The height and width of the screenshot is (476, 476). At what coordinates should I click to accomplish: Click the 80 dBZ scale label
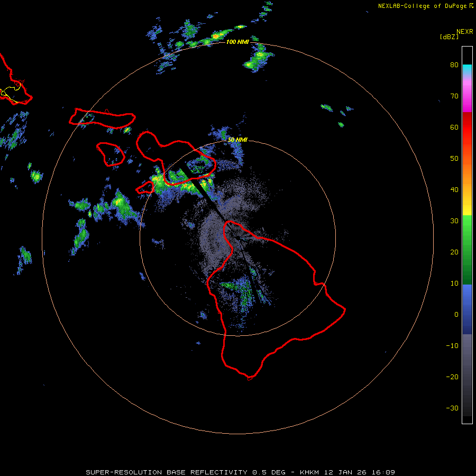pos(454,65)
